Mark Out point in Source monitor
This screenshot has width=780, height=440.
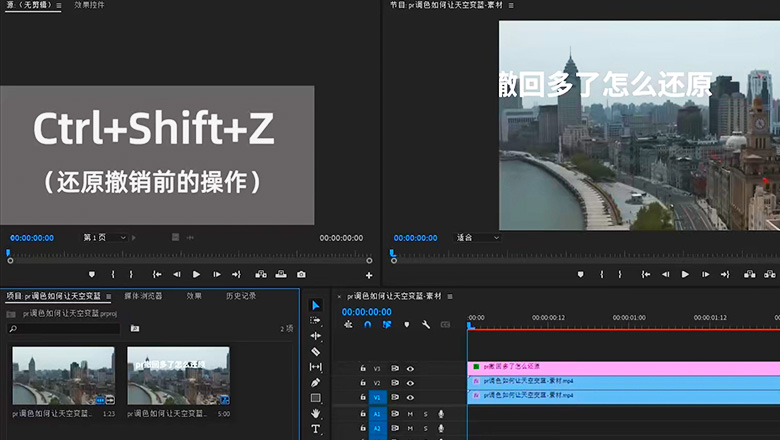pyautogui.click(x=131, y=274)
